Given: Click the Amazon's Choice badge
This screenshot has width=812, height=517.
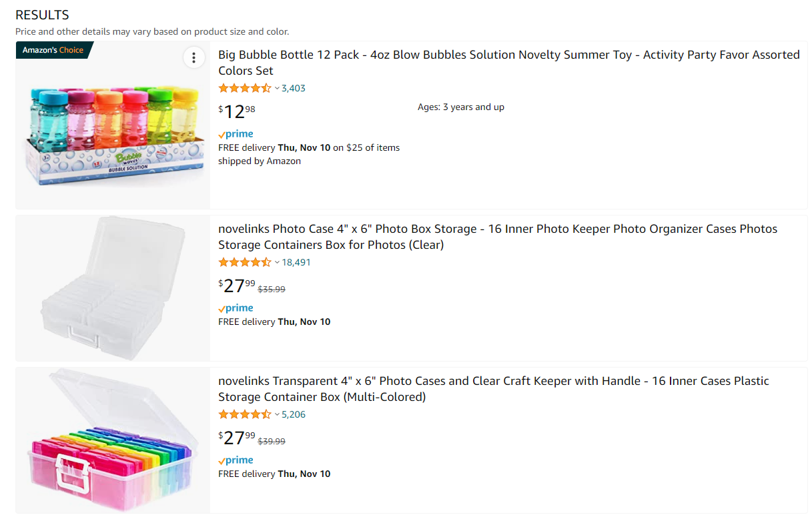Looking at the screenshot, I should tap(55, 50).
